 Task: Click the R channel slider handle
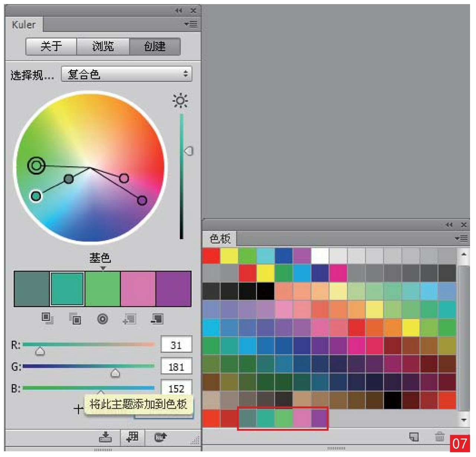pyautogui.click(x=40, y=351)
